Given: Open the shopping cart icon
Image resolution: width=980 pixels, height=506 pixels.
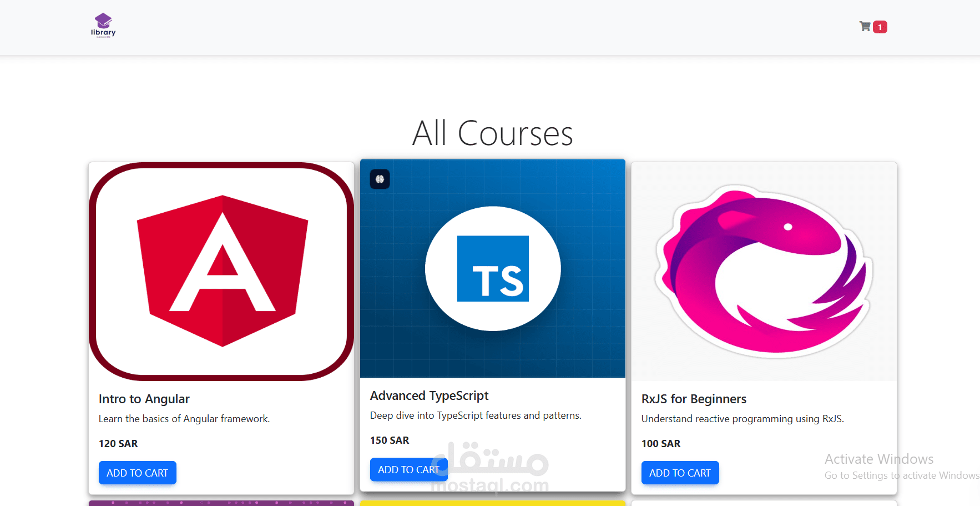Looking at the screenshot, I should click(x=865, y=26).
